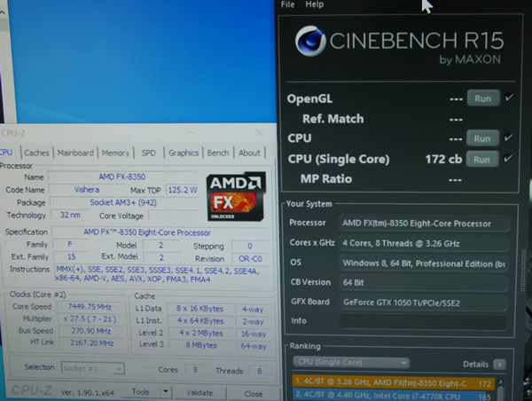
Task: Switch to the Memory tab in CPU-Z
Action: 115,153
